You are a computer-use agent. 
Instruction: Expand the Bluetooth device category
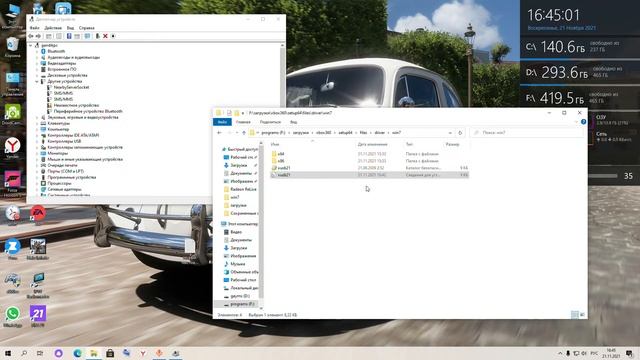point(37,51)
